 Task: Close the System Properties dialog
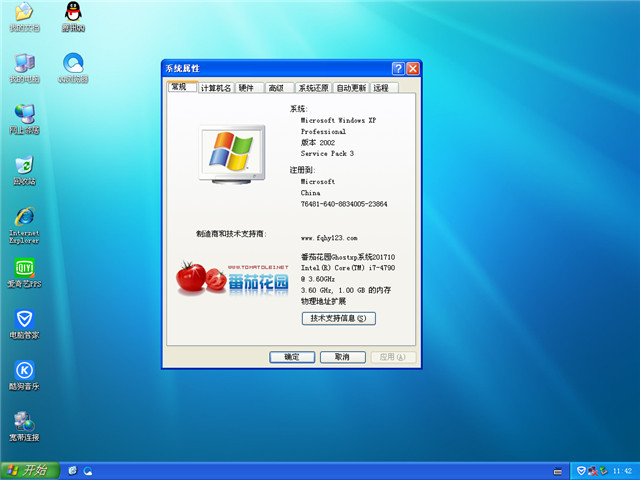(x=413, y=69)
